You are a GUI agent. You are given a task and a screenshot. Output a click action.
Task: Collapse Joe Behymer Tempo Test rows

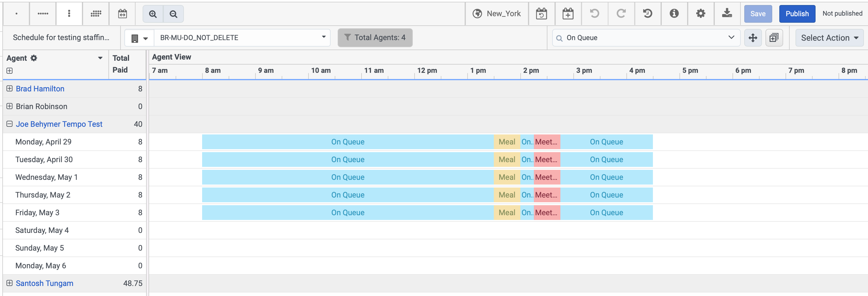click(9, 124)
